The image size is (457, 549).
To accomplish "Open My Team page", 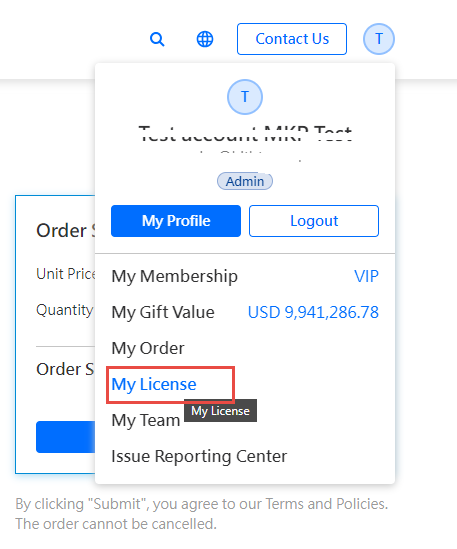I will pos(146,420).
